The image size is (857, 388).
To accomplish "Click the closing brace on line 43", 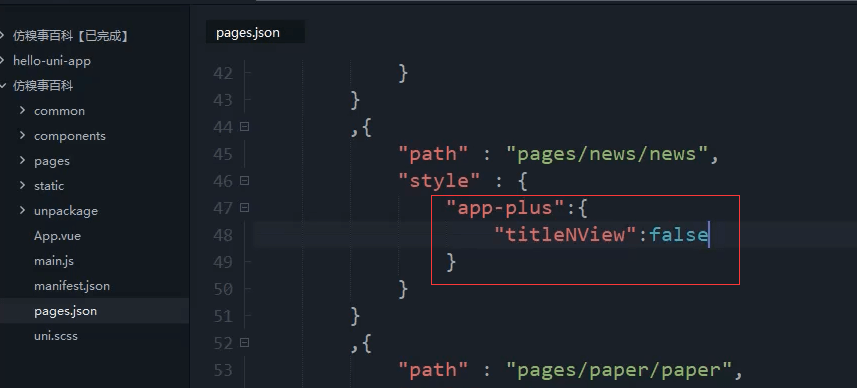I will click(355, 100).
